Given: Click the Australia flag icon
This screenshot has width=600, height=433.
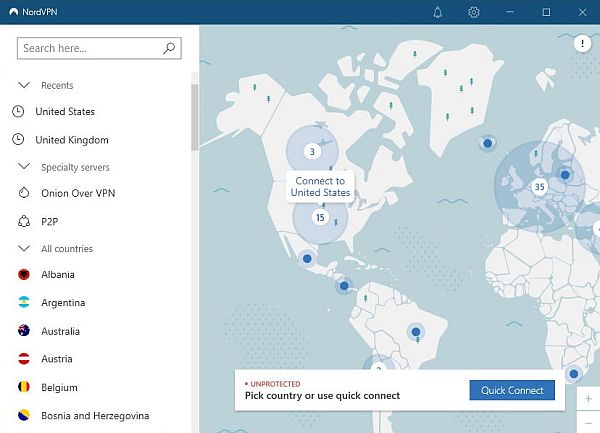Looking at the screenshot, I should click(x=24, y=330).
